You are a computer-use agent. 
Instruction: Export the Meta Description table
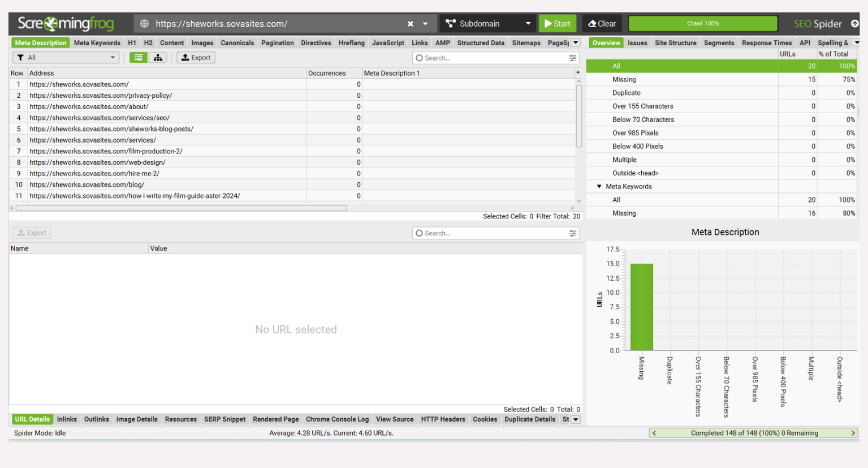click(196, 58)
